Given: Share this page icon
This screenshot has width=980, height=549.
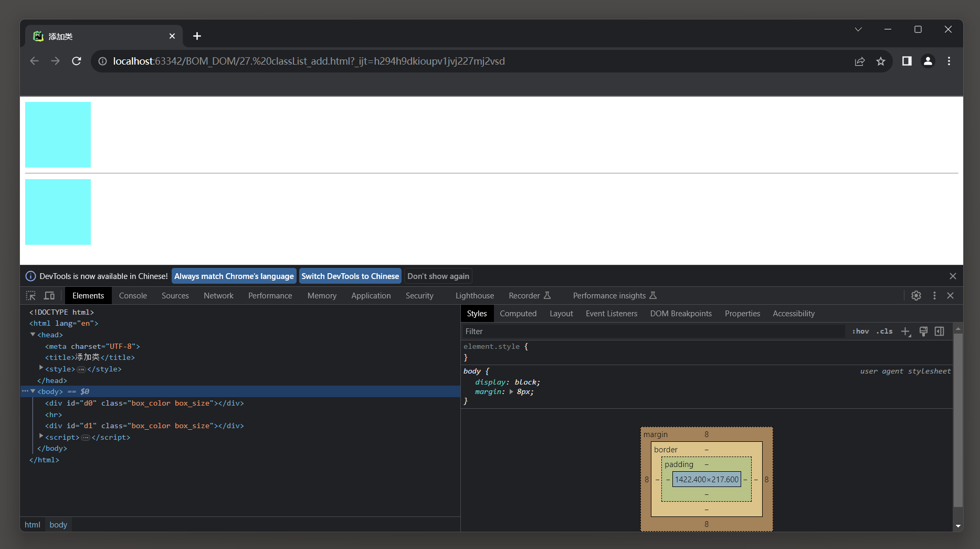Looking at the screenshot, I should 860,61.
